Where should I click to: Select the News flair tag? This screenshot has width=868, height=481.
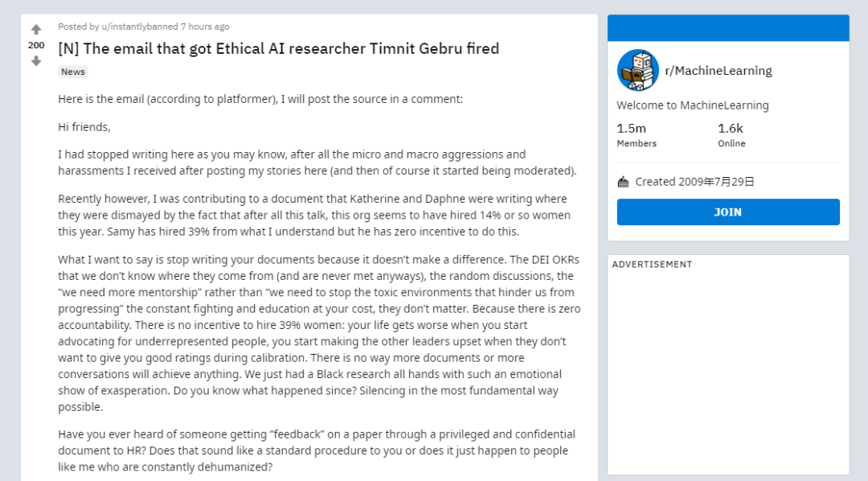(x=72, y=72)
